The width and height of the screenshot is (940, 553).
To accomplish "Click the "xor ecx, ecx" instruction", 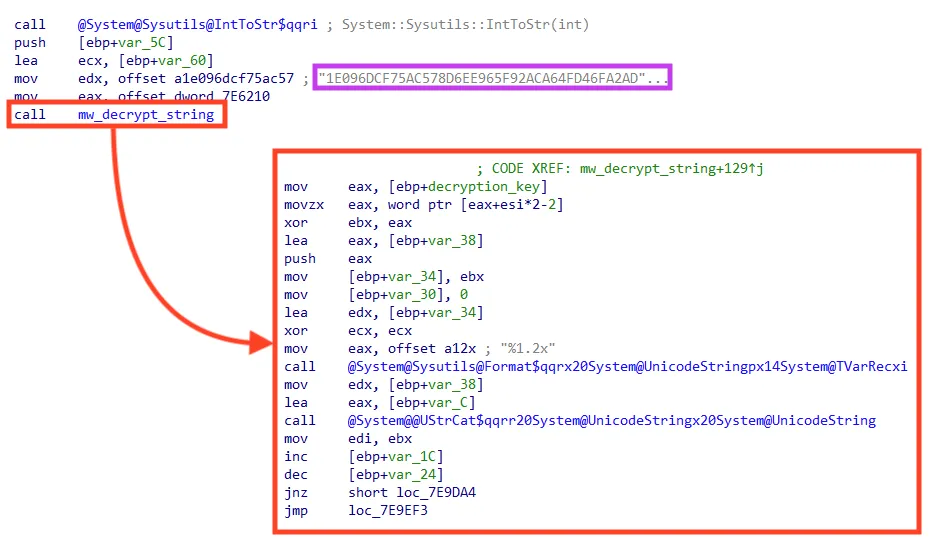I will (348, 330).
